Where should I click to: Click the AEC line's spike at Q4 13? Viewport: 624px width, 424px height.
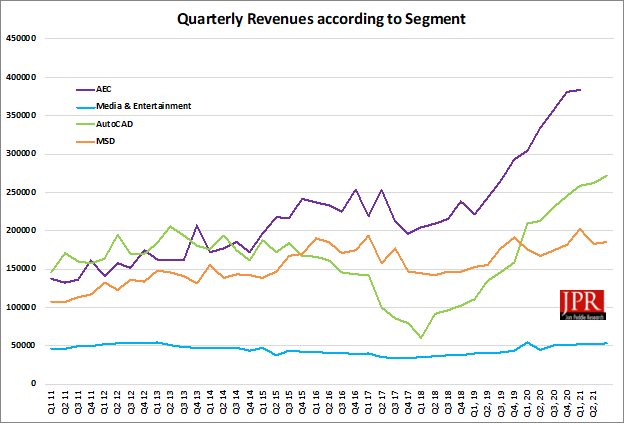(x=197, y=226)
